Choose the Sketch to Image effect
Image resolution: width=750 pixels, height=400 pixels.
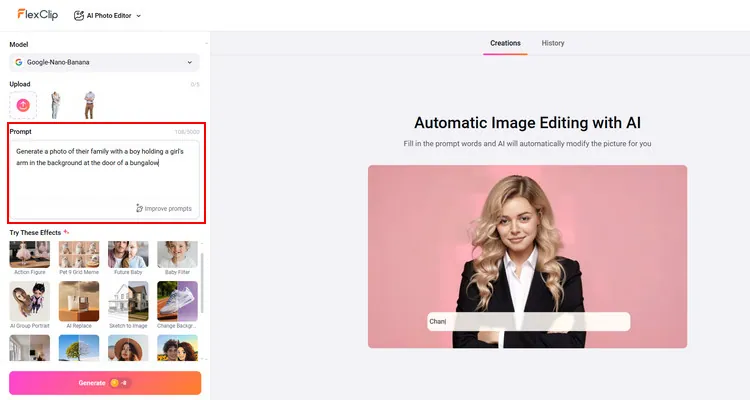click(128, 305)
